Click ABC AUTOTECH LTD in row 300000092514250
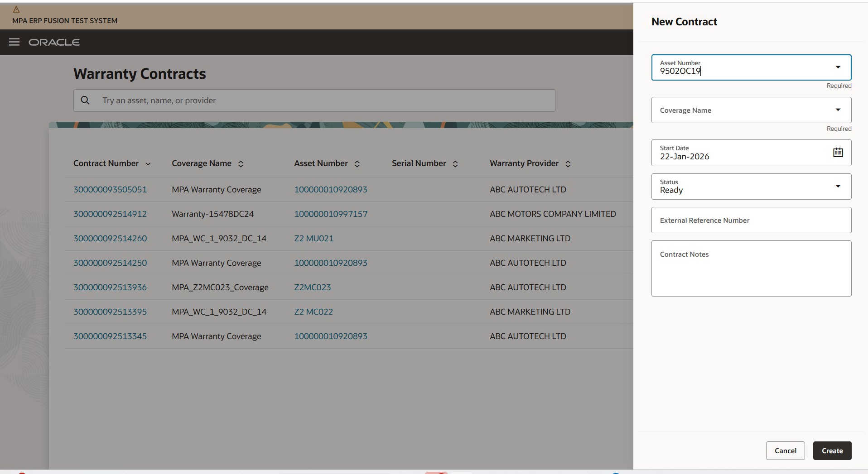 coord(528,263)
